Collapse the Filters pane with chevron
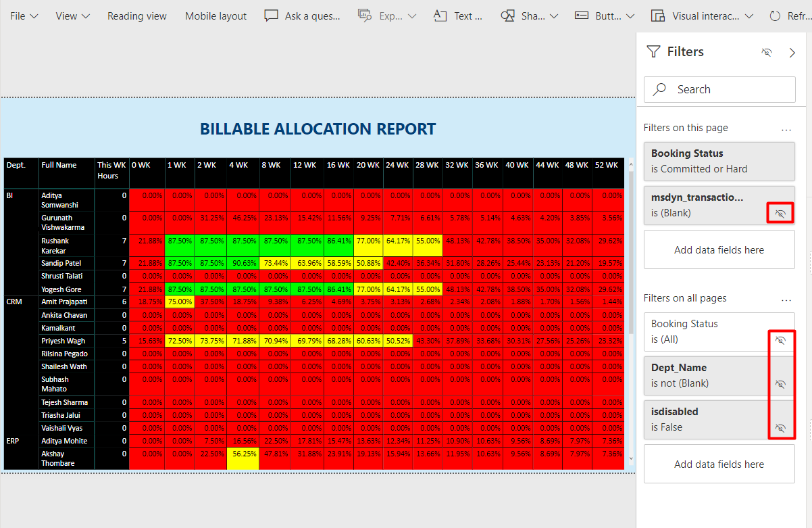812x528 pixels. coord(792,52)
